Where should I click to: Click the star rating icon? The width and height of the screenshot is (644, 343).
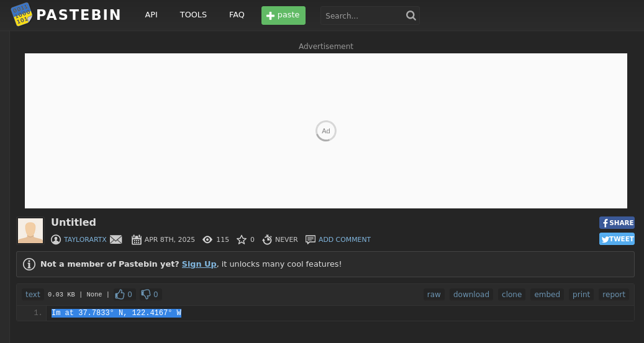[x=242, y=239]
